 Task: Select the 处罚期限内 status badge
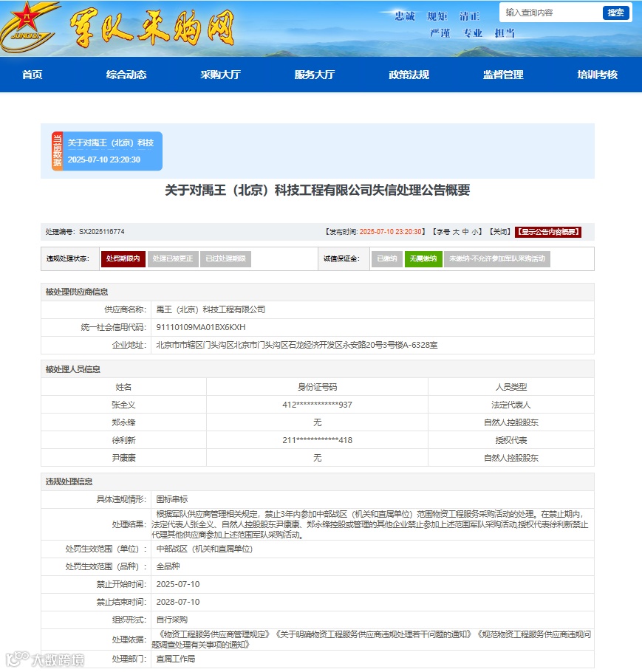[x=123, y=259]
